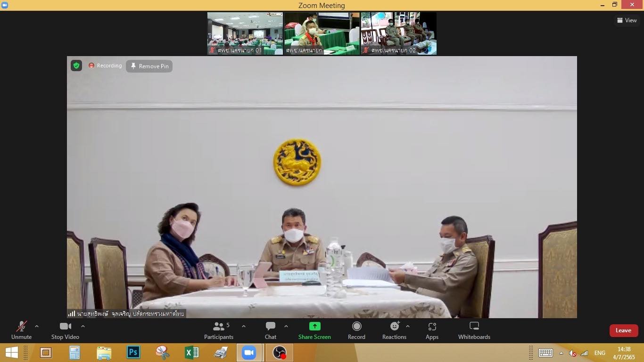
Task: Expand the arrow next to Chat
Action: click(286, 326)
